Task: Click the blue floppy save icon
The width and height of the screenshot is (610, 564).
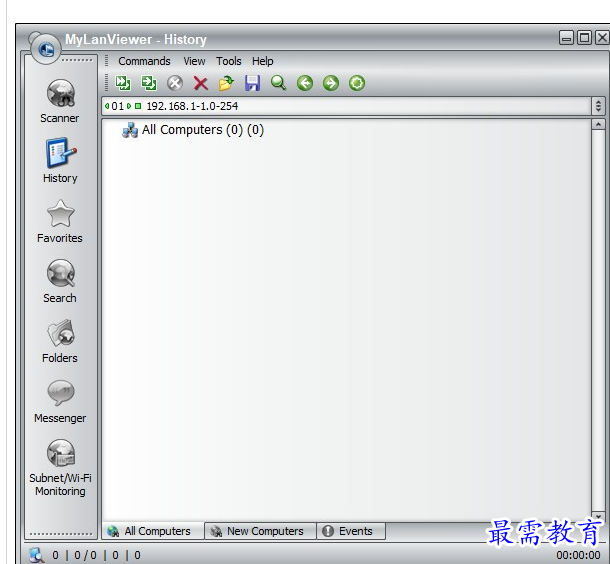Action: (x=252, y=83)
